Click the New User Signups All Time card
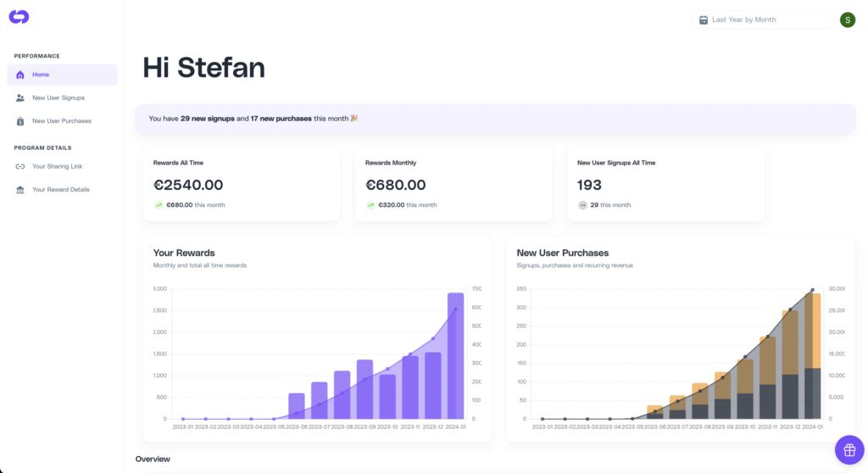 [665, 184]
